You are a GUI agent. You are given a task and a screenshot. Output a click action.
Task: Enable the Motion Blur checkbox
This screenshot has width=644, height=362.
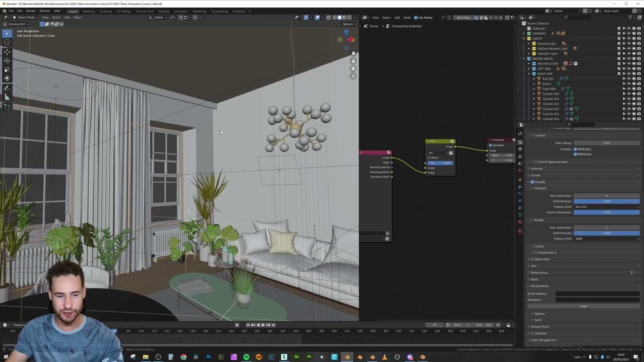[532, 259]
